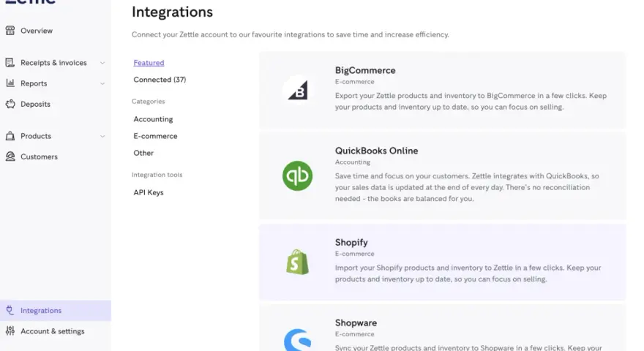Click the E-commerce tag under BigCommerce

(x=354, y=82)
